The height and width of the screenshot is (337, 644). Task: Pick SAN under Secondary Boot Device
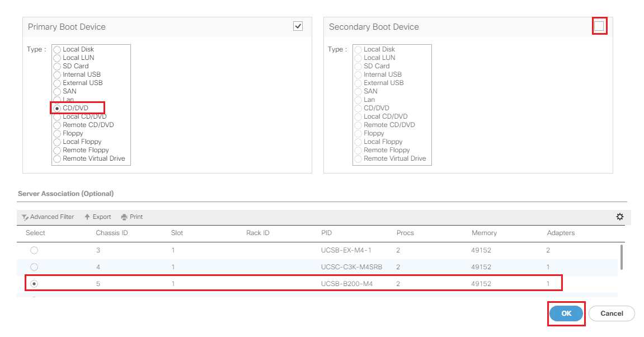click(358, 92)
